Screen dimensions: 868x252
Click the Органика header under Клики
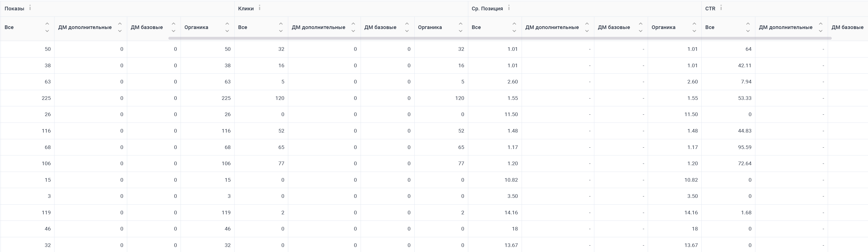430,27
